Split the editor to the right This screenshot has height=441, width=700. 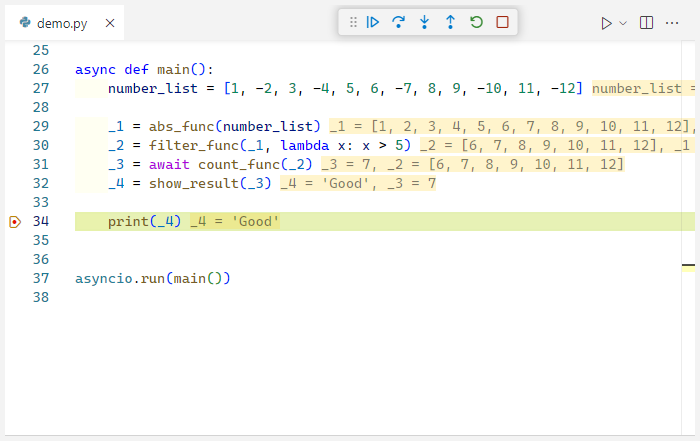pos(646,23)
